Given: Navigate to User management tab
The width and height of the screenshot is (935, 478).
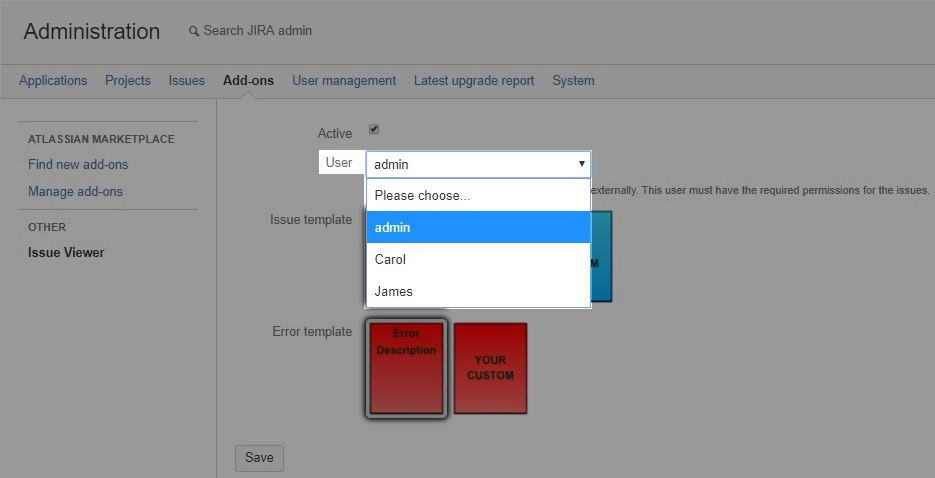Looking at the screenshot, I should coord(344,80).
